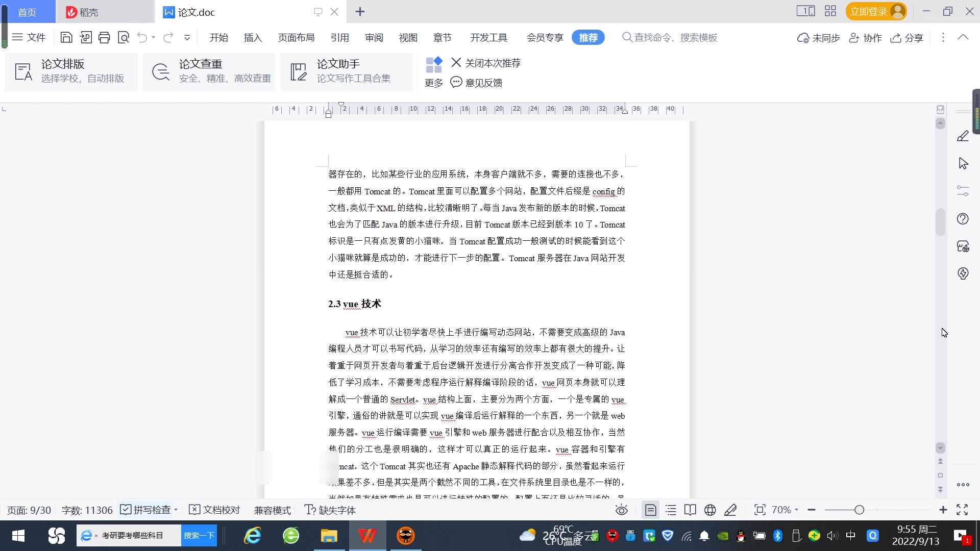Expand the 70% zoom level dropdown
980x551 pixels.
785,510
